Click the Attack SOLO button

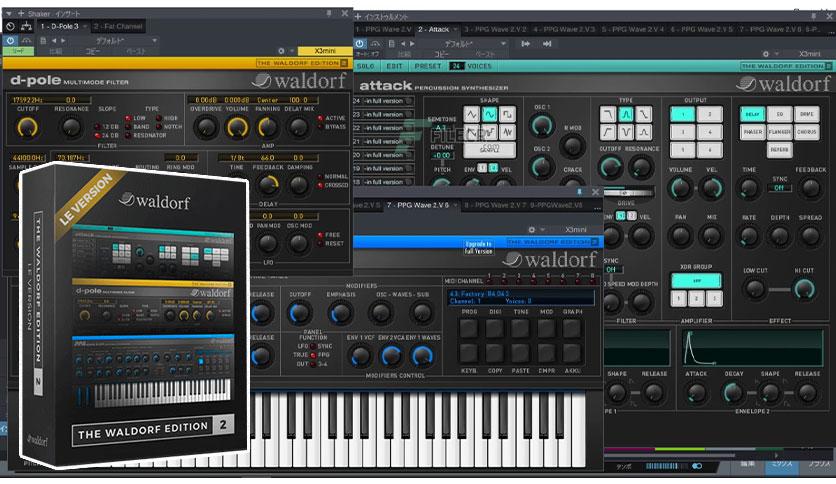click(x=366, y=66)
